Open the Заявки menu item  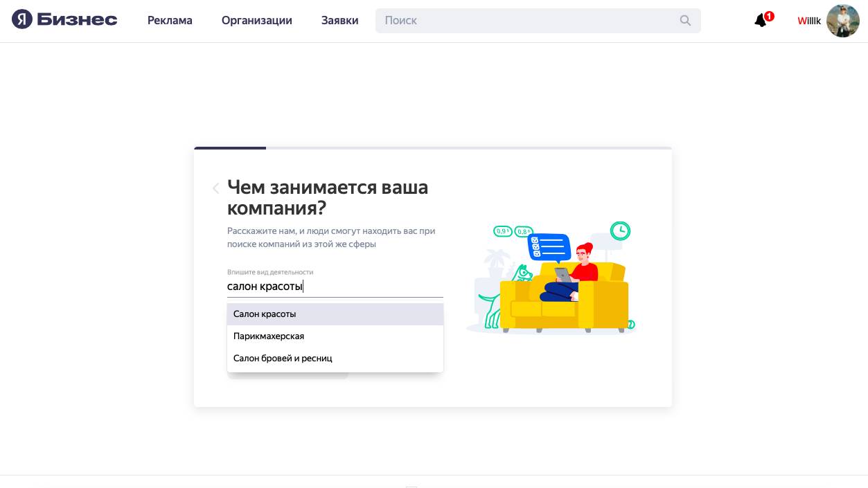(x=340, y=21)
